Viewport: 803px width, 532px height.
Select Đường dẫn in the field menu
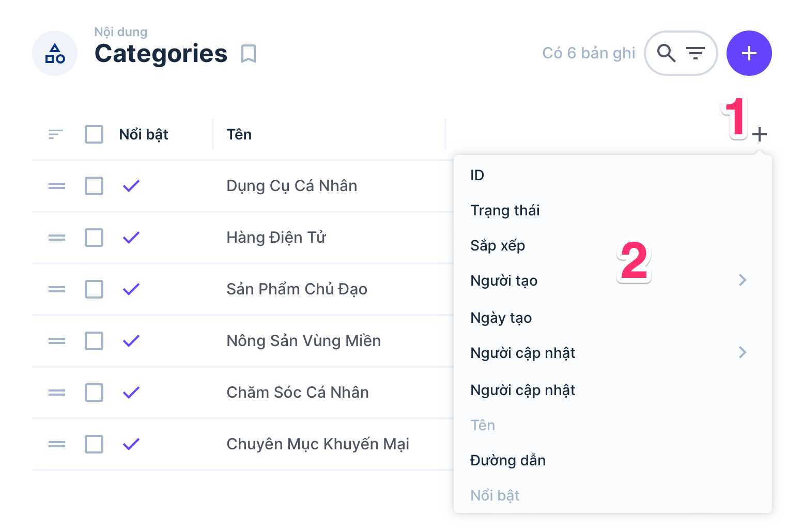pos(508,461)
